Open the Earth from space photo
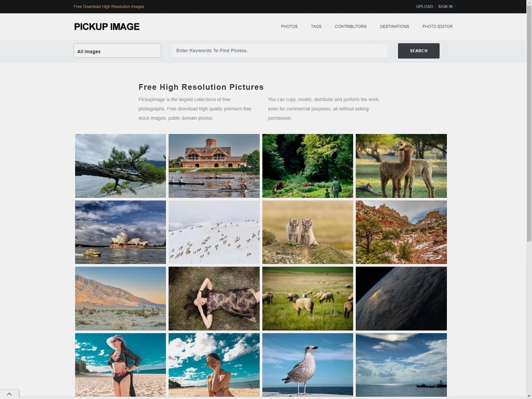The height and width of the screenshot is (399, 532). pos(401,298)
